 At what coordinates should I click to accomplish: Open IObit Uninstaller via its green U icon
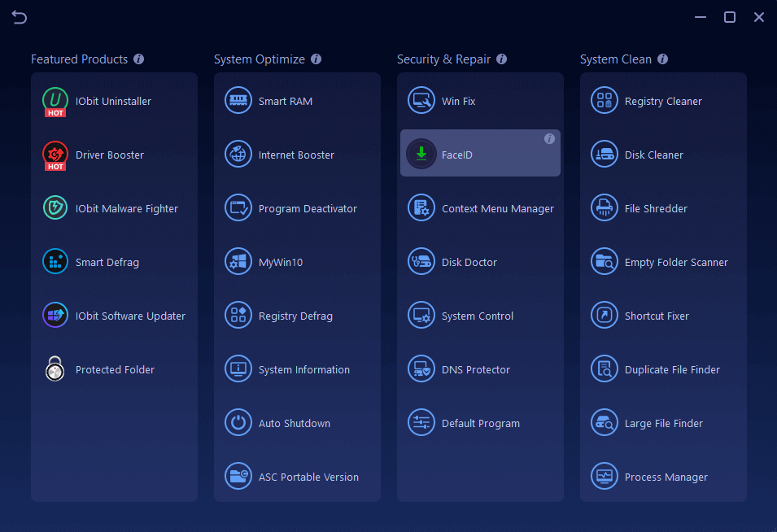click(x=55, y=101)
